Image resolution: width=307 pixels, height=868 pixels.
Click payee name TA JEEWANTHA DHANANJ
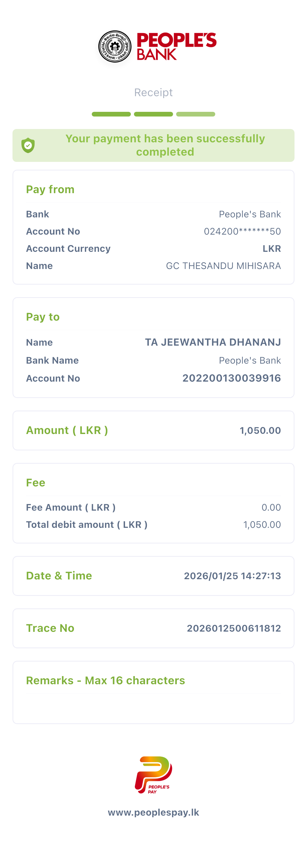pyautogui.click(x=213, y=342)
